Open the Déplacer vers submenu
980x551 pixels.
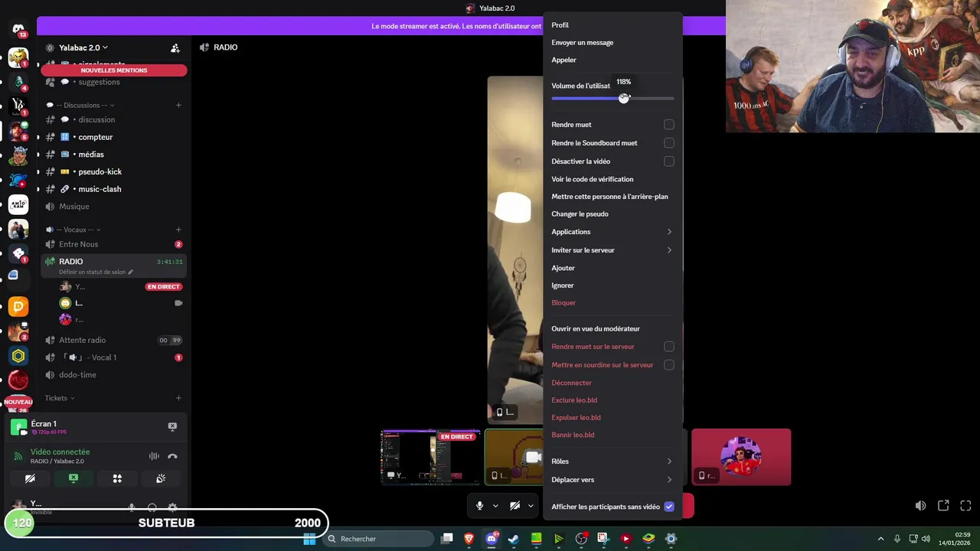(x=612, y=480)
